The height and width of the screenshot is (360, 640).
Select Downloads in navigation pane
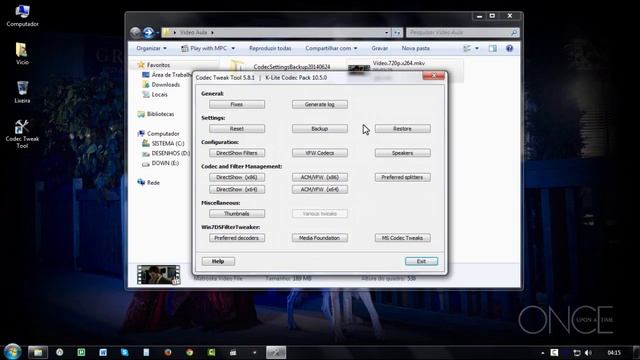coord(165,84)
